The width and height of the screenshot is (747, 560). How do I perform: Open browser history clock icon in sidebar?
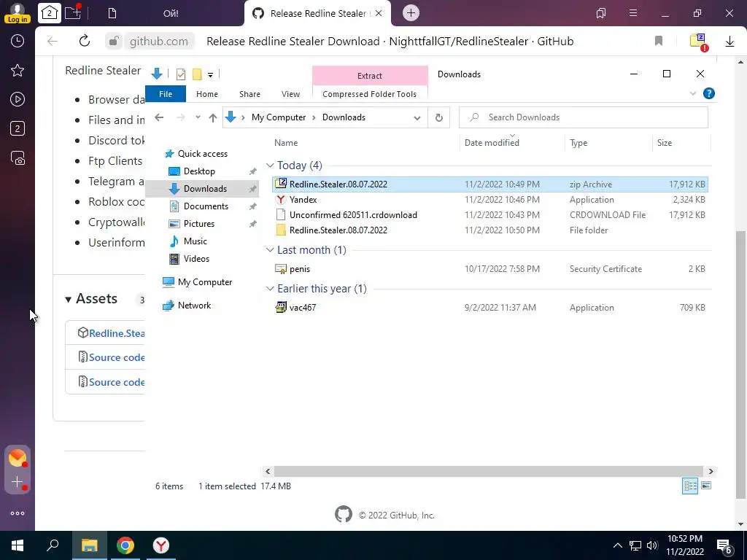(x=18, y=41)
